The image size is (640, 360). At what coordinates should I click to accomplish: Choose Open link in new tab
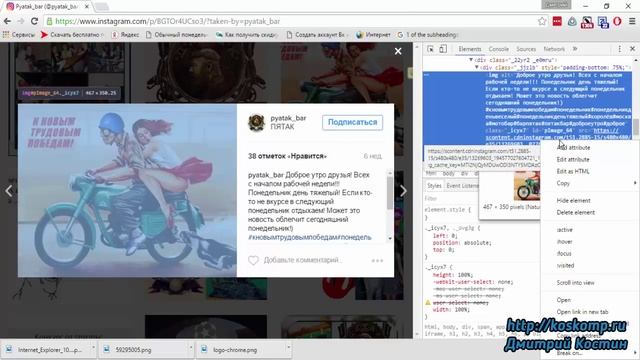coord(582,311)
